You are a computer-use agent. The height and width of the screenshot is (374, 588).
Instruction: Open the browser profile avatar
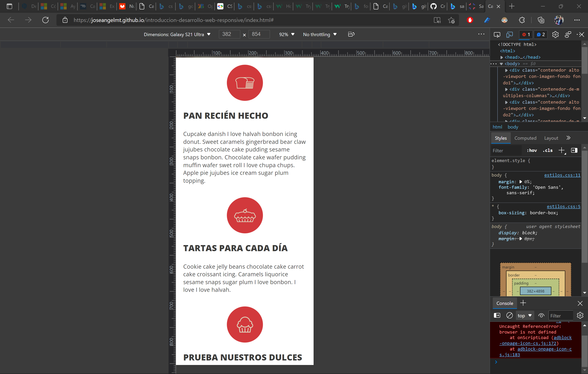tap(559, 20)
